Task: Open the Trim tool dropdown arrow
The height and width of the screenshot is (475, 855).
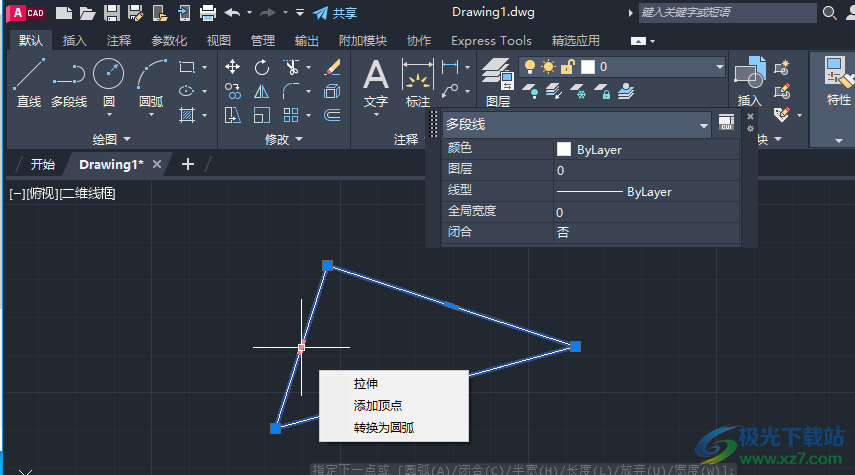Action: pos(308,68)
